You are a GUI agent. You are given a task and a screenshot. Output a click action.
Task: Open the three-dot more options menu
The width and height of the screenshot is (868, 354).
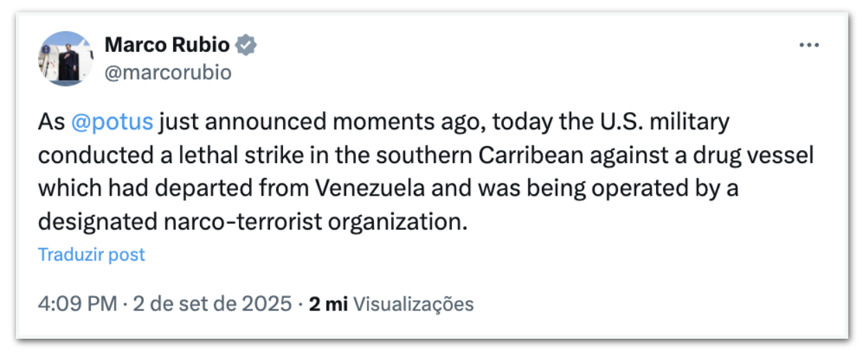tap(808, 46)
